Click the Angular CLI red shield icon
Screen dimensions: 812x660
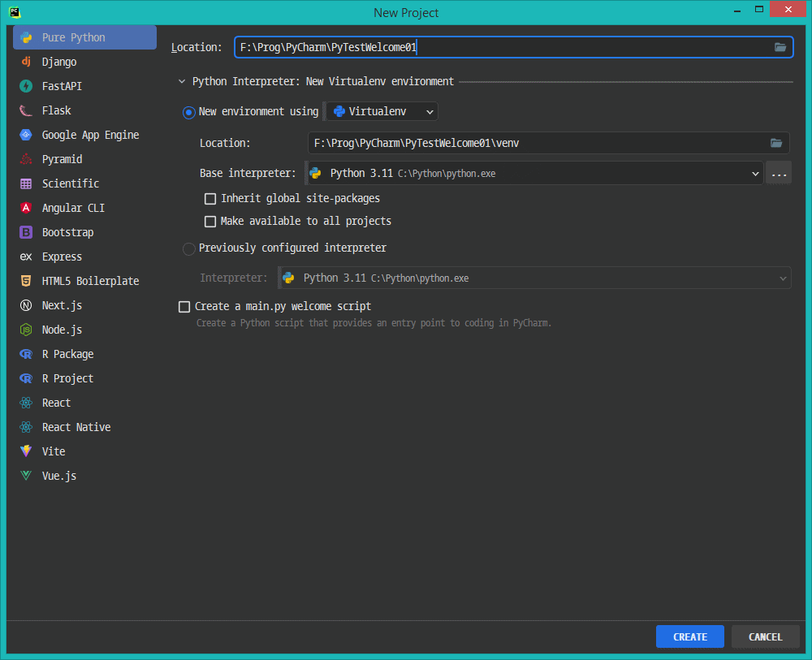(26, 208)
